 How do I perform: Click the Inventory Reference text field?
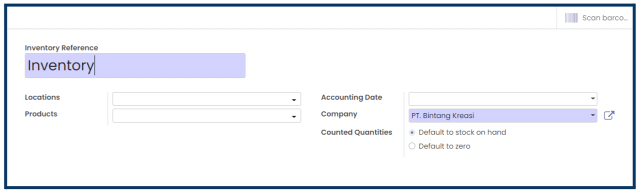(x=135, y=65)
